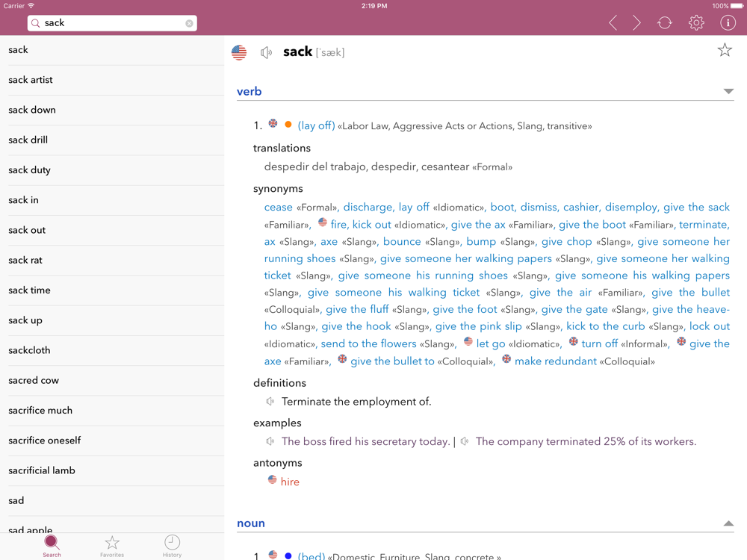Tap the orange dot beside lay off
Screen dimensions: 747x560
pos(288,124)
